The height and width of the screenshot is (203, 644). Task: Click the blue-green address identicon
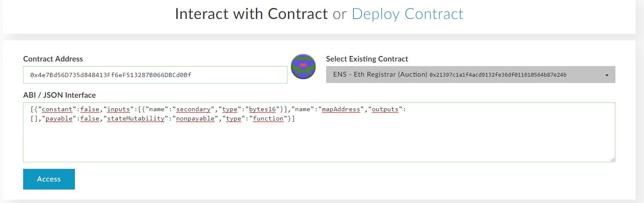pyautogui.click(x=303, y=67)
